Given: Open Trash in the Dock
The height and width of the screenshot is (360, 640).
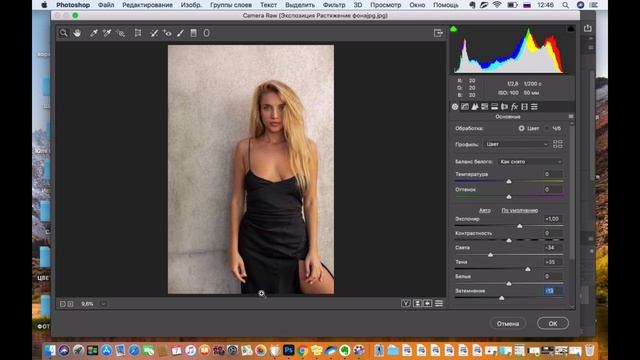Looking at the screenshot, I should click(589, 350).
